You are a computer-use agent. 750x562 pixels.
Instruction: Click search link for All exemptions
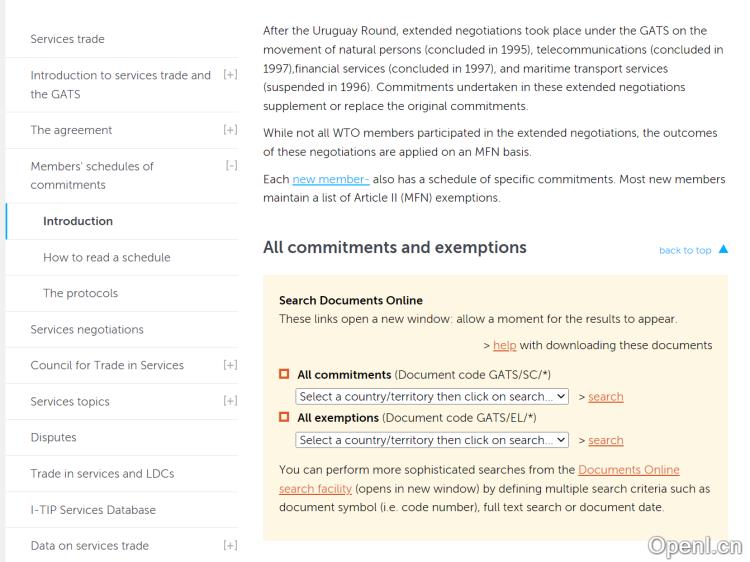click(605, 440)
